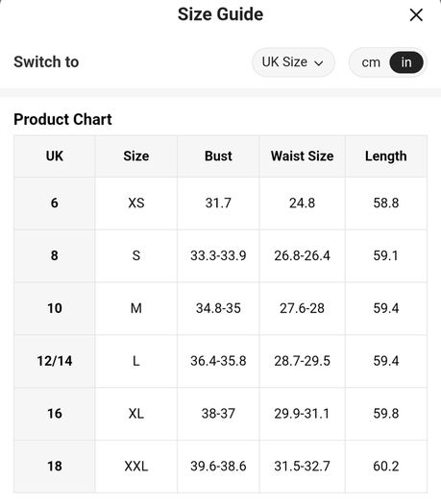Image resolution: width=441 pixels, height=504 pixels.
Task: Select the UK 8 row label
Action: pos(55,256)
